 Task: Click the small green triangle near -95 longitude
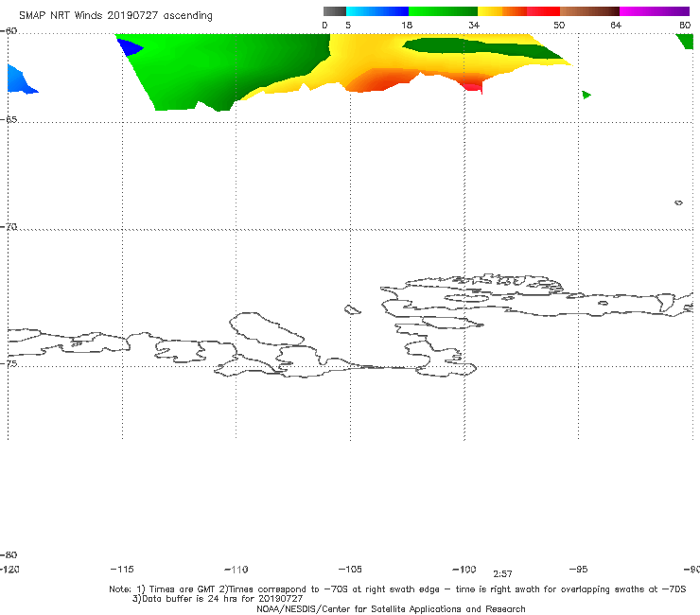(586, 95)
